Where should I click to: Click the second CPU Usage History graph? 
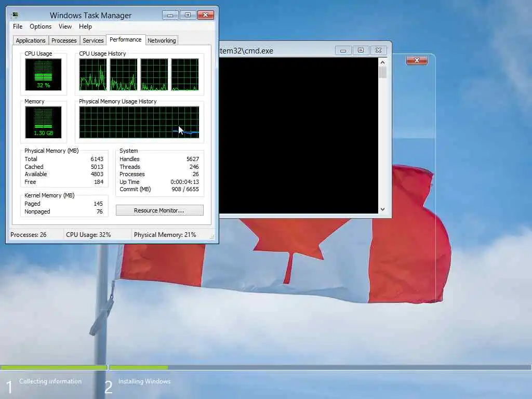(124, 74)
